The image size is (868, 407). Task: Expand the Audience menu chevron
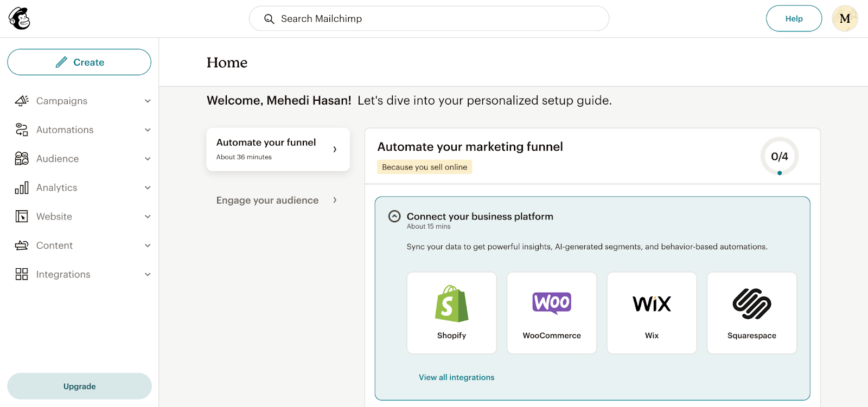point(148,159)
